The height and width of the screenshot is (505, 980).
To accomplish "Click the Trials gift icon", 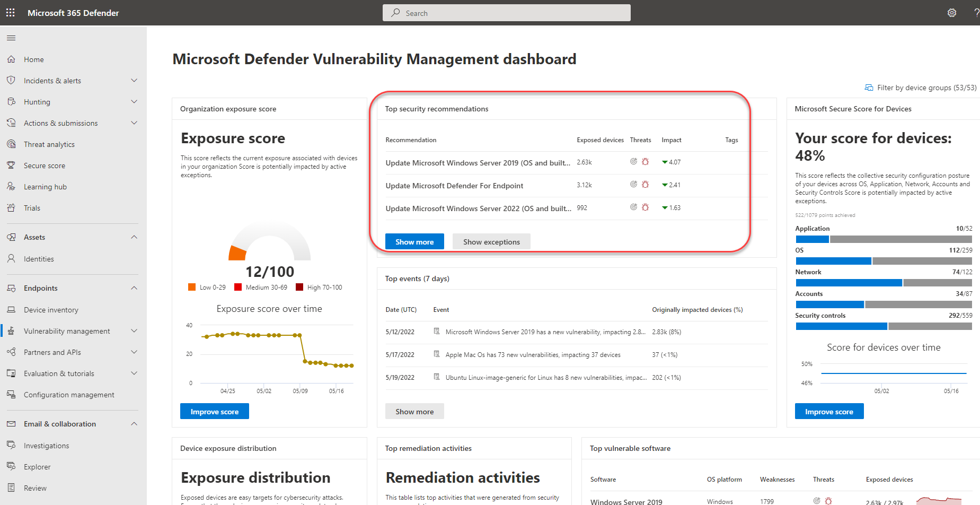I will (x=11, y=207).
